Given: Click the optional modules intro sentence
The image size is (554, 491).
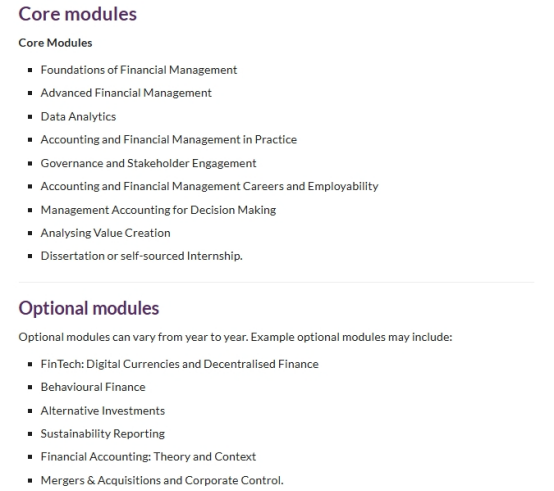Looking at the screenshot, I should click(235, 337).
